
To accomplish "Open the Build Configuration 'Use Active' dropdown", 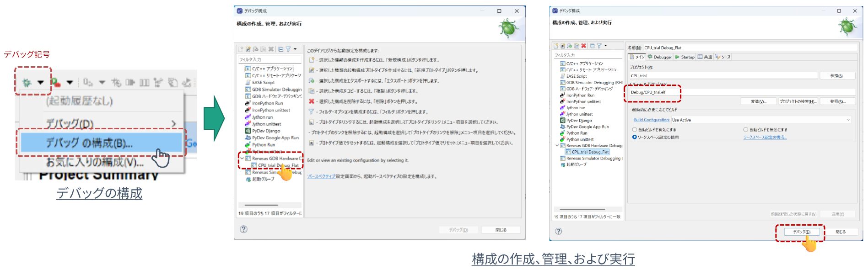I will point(760,120).
